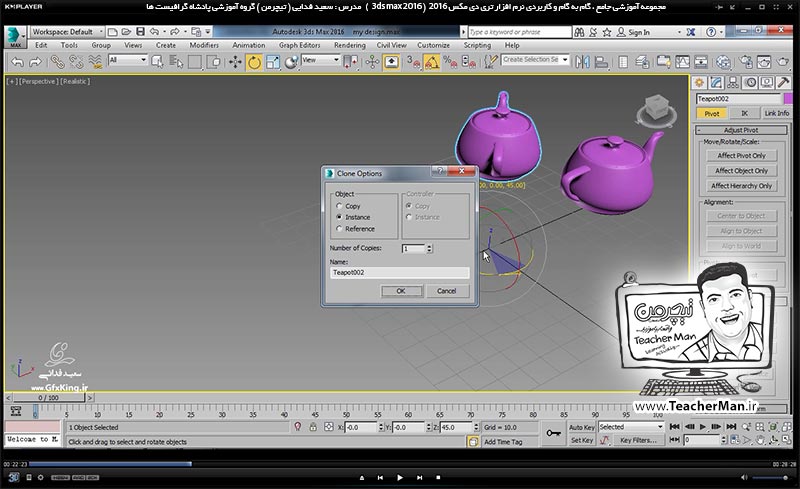The height and width of the screenshot is (489, 800).
Task: Click the Unlink Selection icon
Action: click(x=76, y=62)
